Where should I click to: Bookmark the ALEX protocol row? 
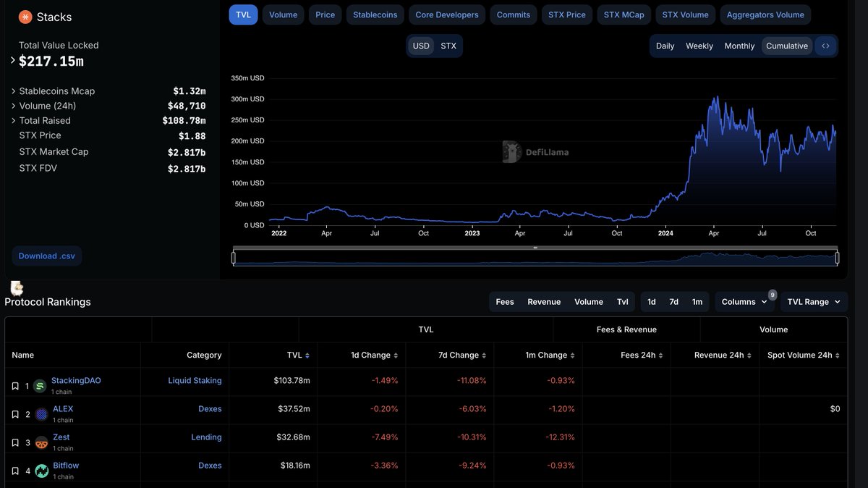click(15, 414)
